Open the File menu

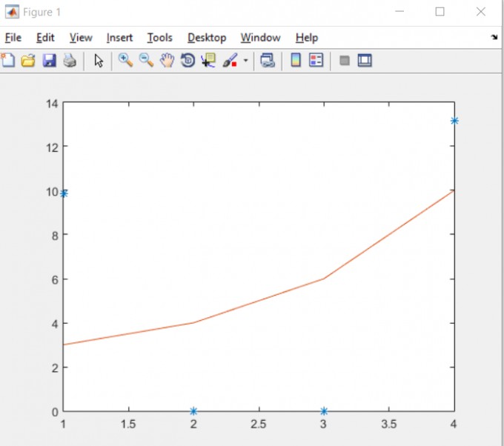tap(13, 38)
